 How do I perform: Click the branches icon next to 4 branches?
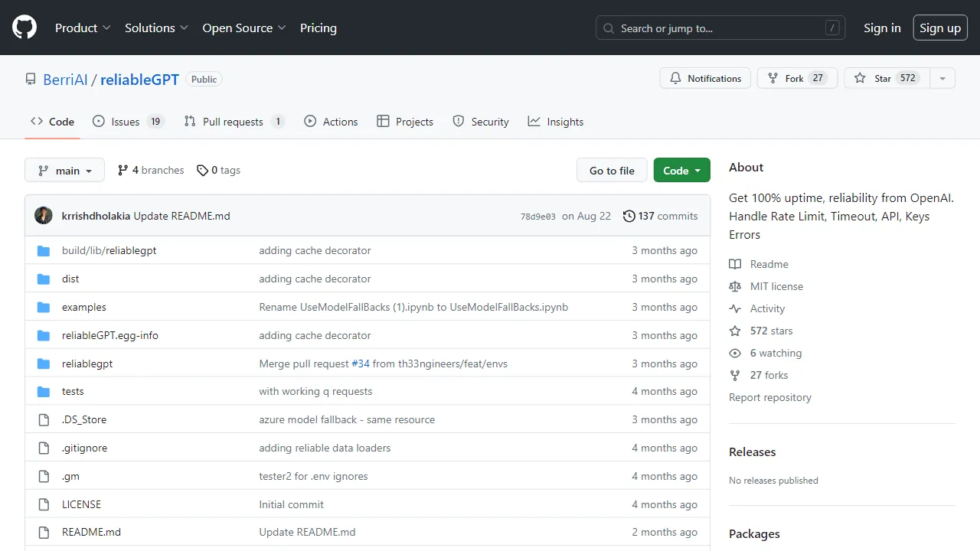click(122, 170)
